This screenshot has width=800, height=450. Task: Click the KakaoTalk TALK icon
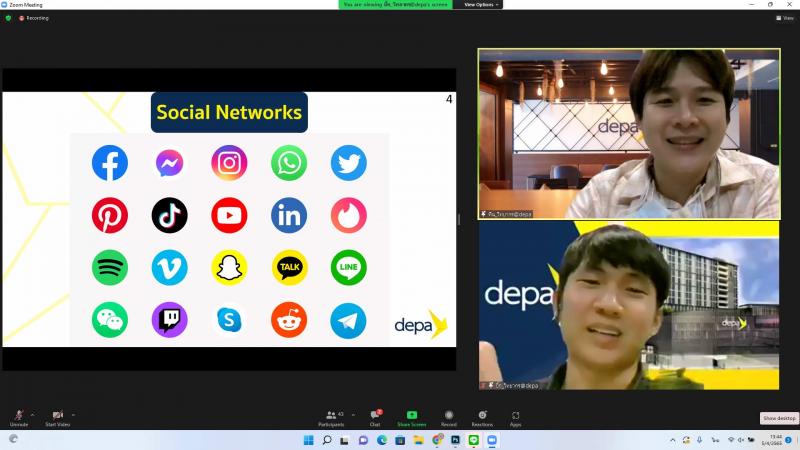click(x=289, y=267)
